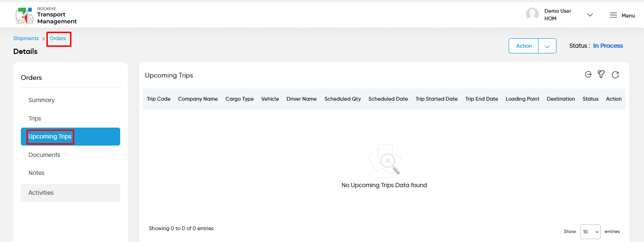Select the Upcoming Trips sidebar item
The image size is (644, 242).
coord(71,137)
